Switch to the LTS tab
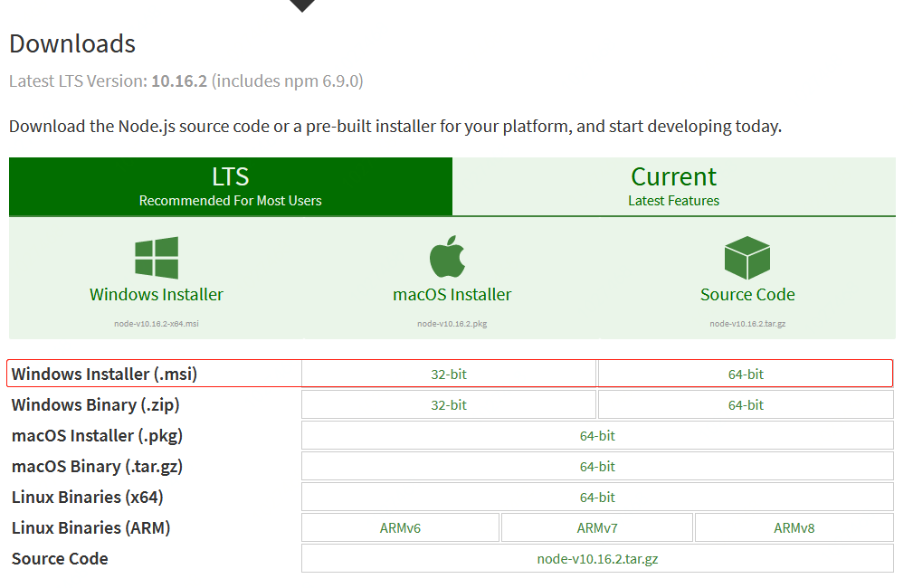The width and height of the screenshot is (913, 588). [231, 186]
